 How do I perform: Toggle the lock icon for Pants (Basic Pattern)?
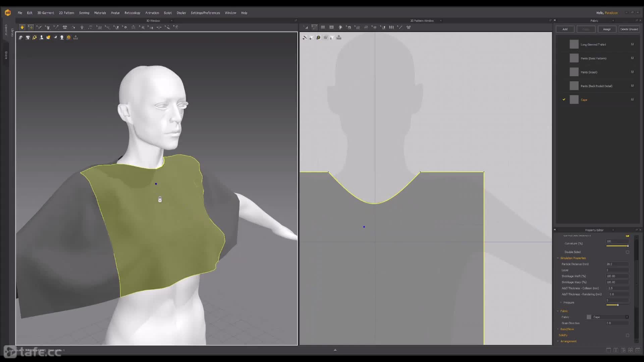point(632,58)
